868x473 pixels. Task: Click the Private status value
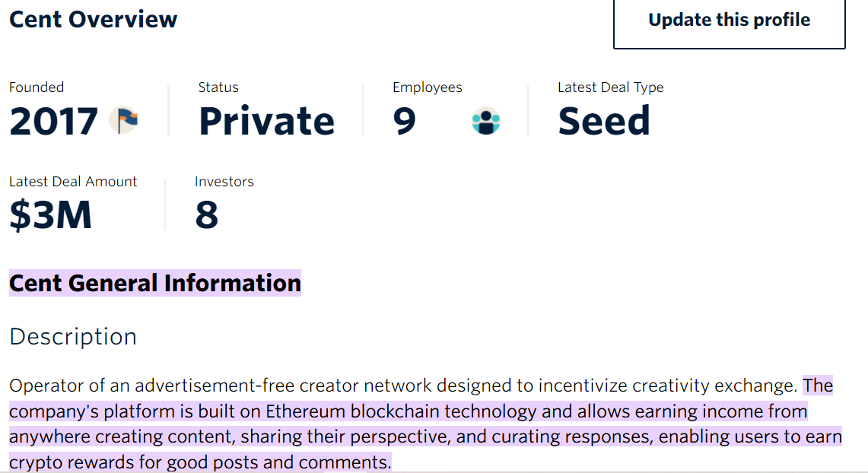[x=267, y=121]
